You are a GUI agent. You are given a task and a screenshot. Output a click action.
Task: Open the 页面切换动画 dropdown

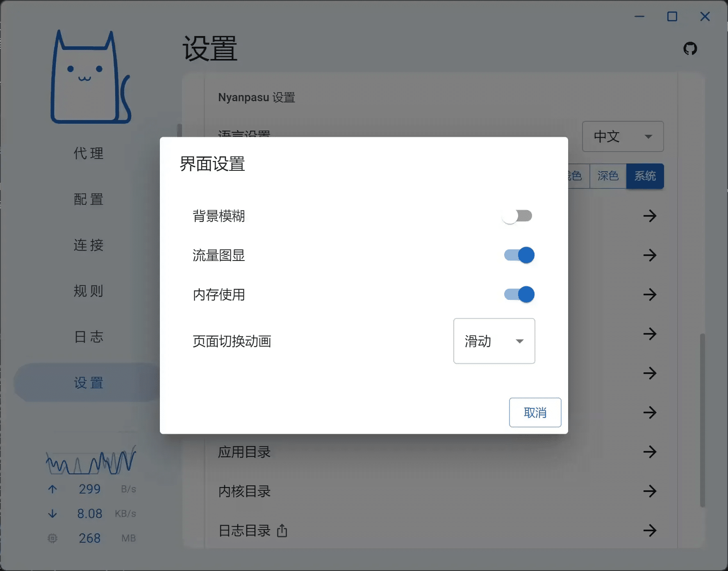coord(494,341)
